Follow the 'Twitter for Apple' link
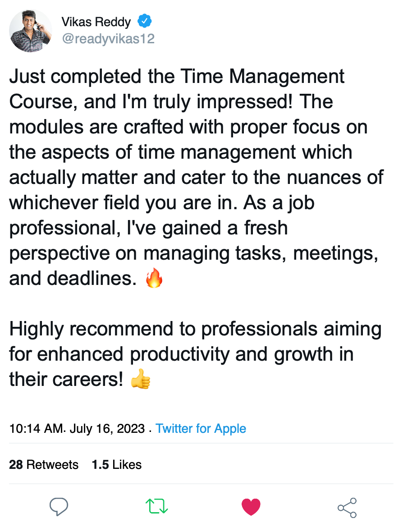 click(x=201, y=428)
